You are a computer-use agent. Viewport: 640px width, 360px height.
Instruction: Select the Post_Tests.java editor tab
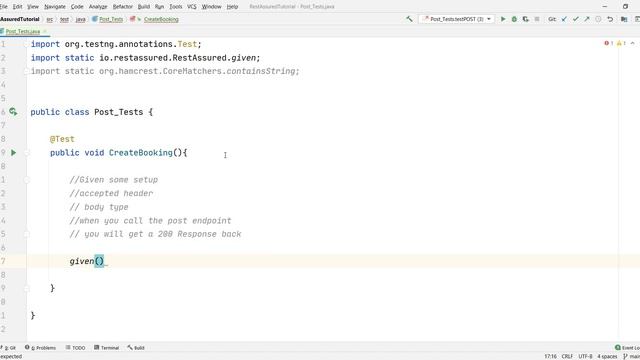23,31
